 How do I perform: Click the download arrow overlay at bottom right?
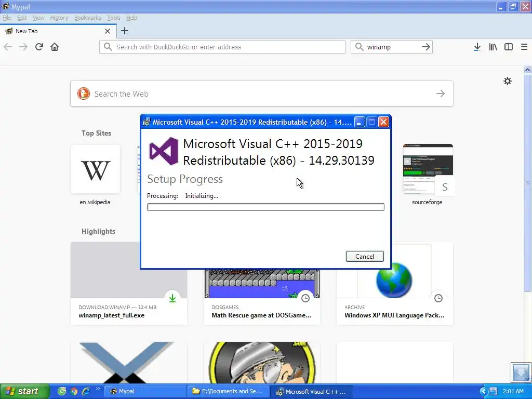[x=521, y=372]
